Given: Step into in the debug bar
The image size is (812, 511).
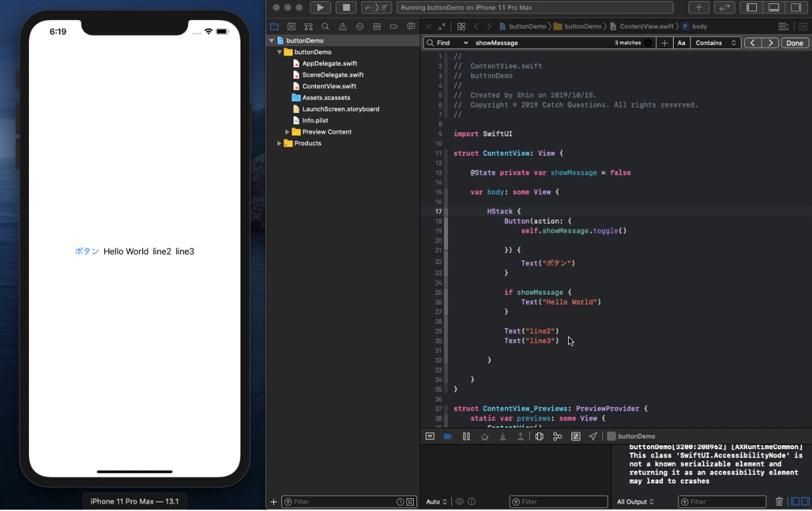Looking at the screenshot, I should [502, 436].
